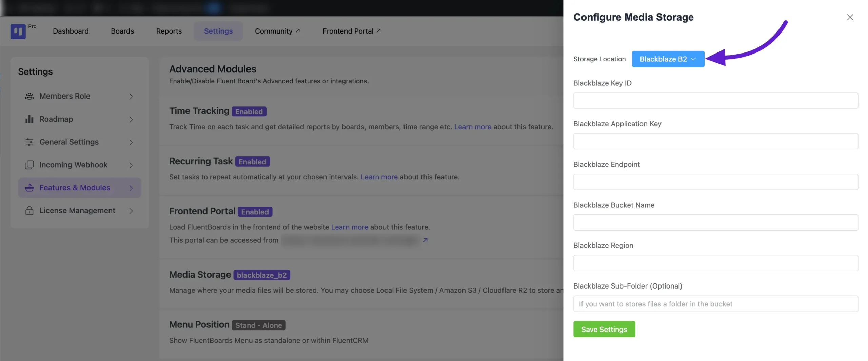Click the Menu Position Stand - Alone badge
The width and height of the screenshot is (868, 361).
259,325
